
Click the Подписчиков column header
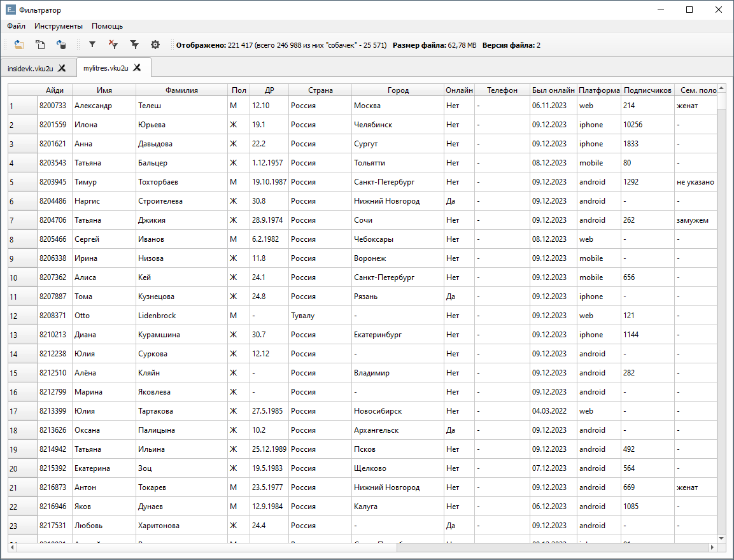click(648, 90)
